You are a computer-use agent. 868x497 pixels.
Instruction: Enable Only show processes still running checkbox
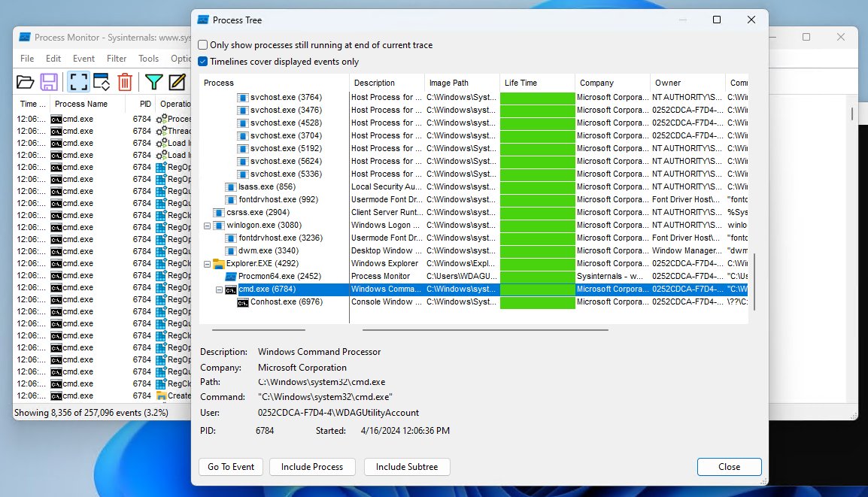[203, 45]
